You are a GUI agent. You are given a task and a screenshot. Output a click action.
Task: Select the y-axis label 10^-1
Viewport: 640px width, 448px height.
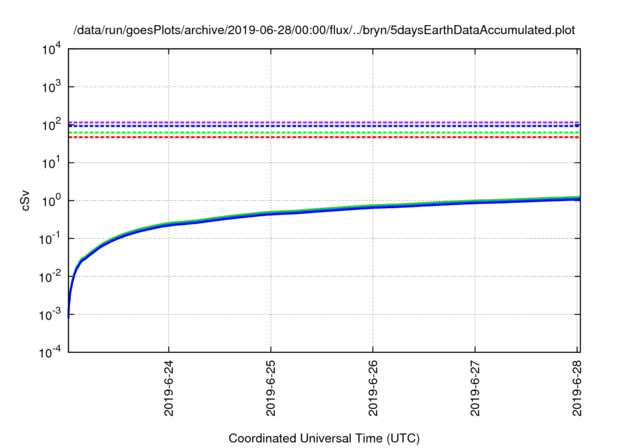51,239
